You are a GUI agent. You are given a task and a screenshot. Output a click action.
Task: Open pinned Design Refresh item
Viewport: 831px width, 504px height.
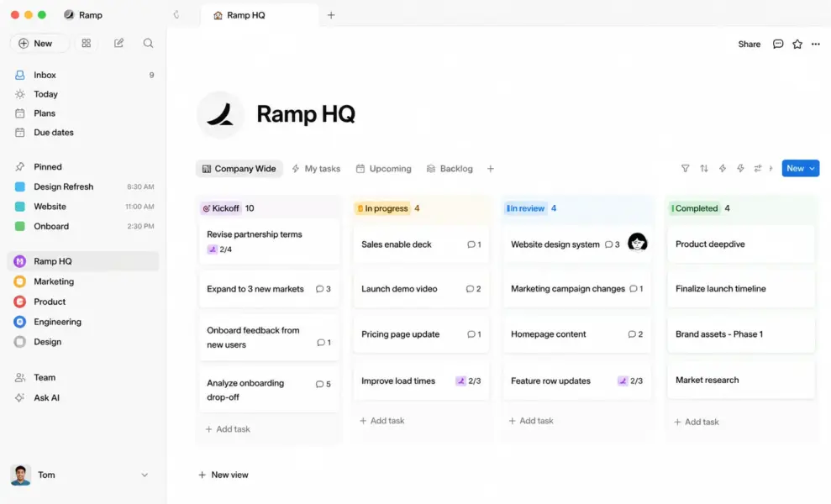click(84, 186)
